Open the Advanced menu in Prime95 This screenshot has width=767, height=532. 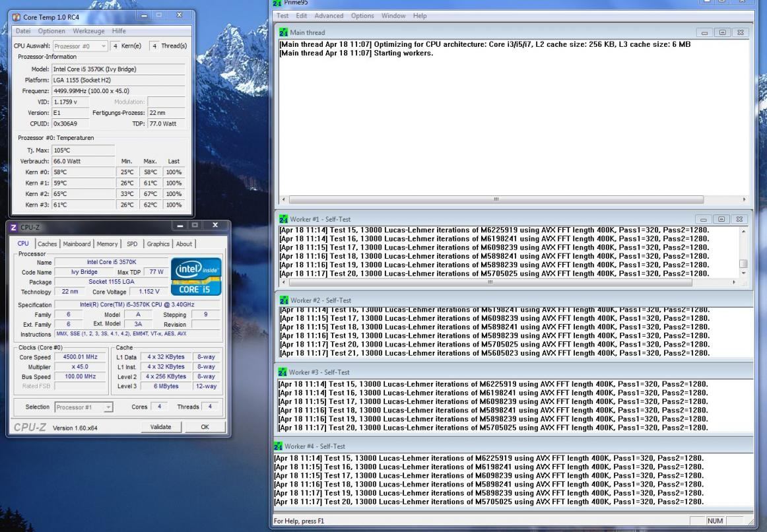click(x=329, y=16)
